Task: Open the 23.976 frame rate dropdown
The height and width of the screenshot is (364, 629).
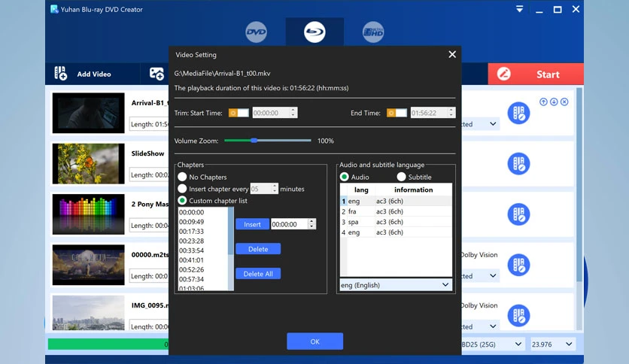Action: 552,344
